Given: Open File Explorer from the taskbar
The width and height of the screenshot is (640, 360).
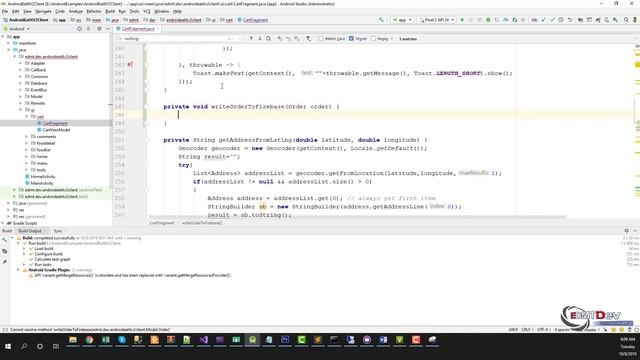Looking at the screenshot, I should coord(73,340).
